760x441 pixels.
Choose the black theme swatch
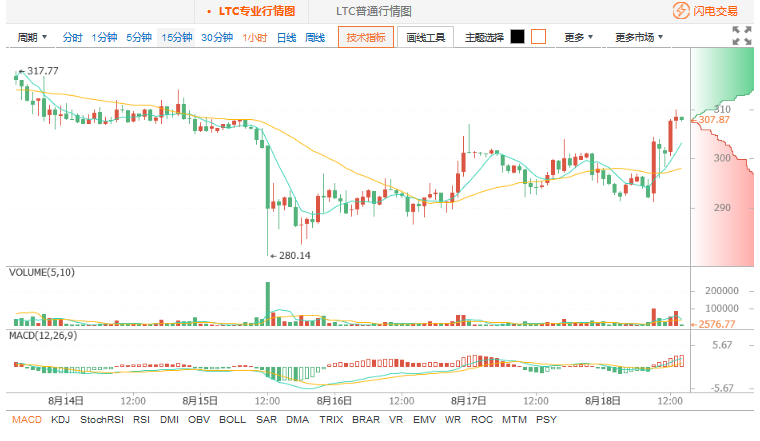[517, 37]
